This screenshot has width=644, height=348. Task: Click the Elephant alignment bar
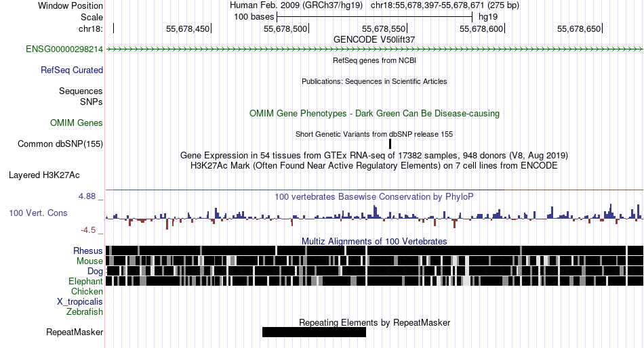click(x=374, y=282)
